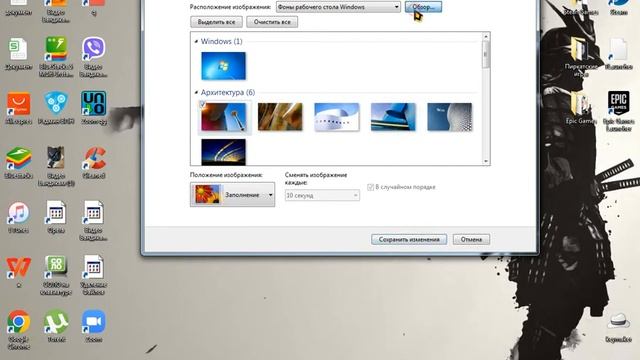The height and width of the screenshot is (360, 640).
Task: Open the AliExpress desktop shortcut
Action: click(x=18, y=104)
